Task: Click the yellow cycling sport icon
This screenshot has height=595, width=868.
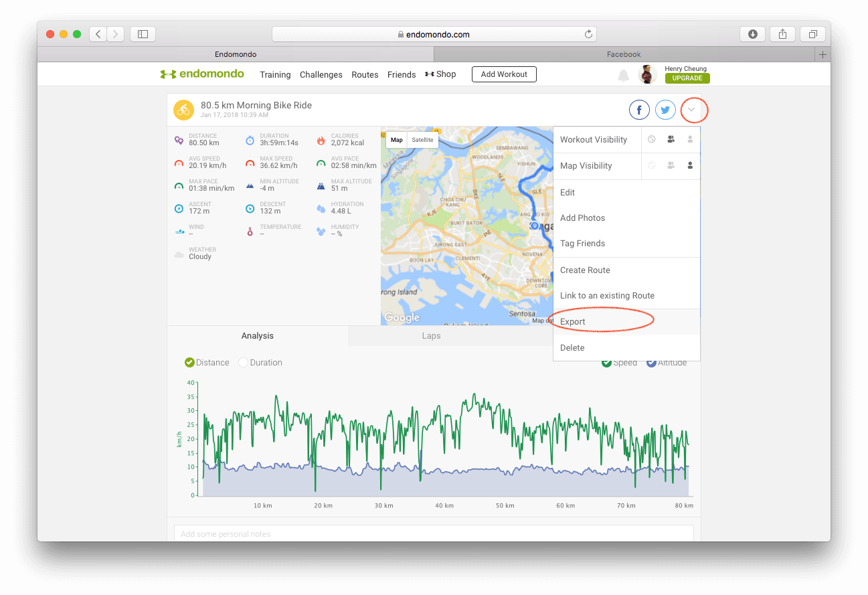Action: click(x=183, y=110)
